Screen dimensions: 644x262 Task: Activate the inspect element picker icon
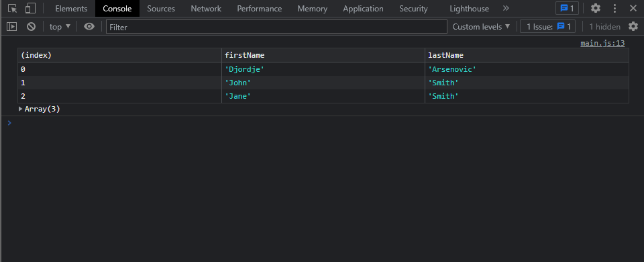pyautogui.click(x=13, y=8)
